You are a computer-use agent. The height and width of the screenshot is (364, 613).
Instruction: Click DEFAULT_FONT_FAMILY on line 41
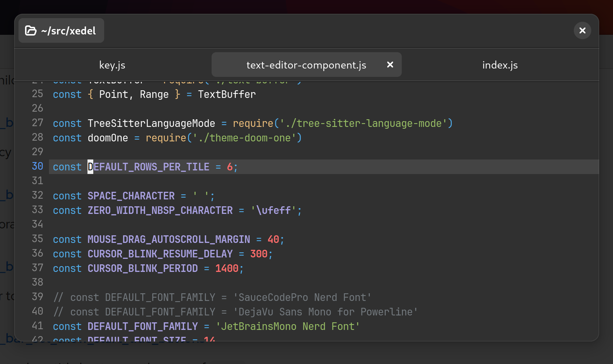(143, 326)
